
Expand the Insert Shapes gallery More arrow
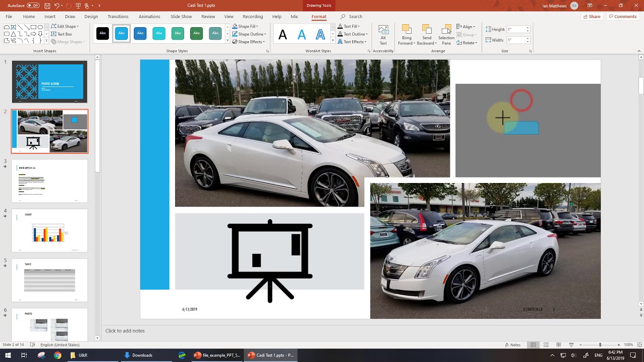(47, 42)
